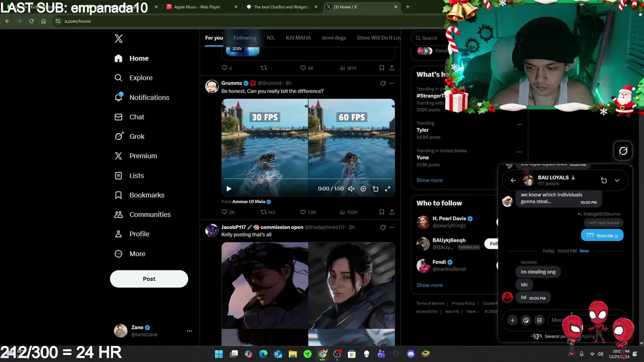The width and height of the screenshot is (644, 362).
Task: Click Show more under Who to follow
Action: tap(429, 285)
